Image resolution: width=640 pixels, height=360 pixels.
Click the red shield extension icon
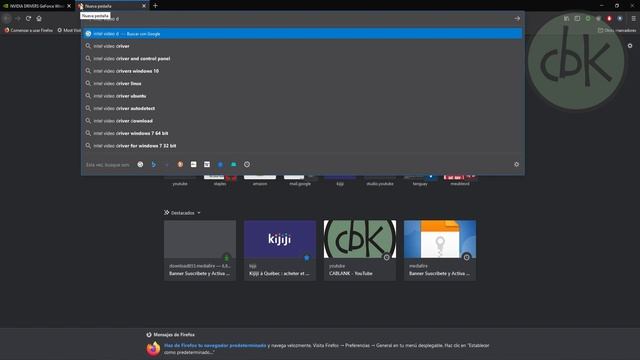click(x=609, y=18)
